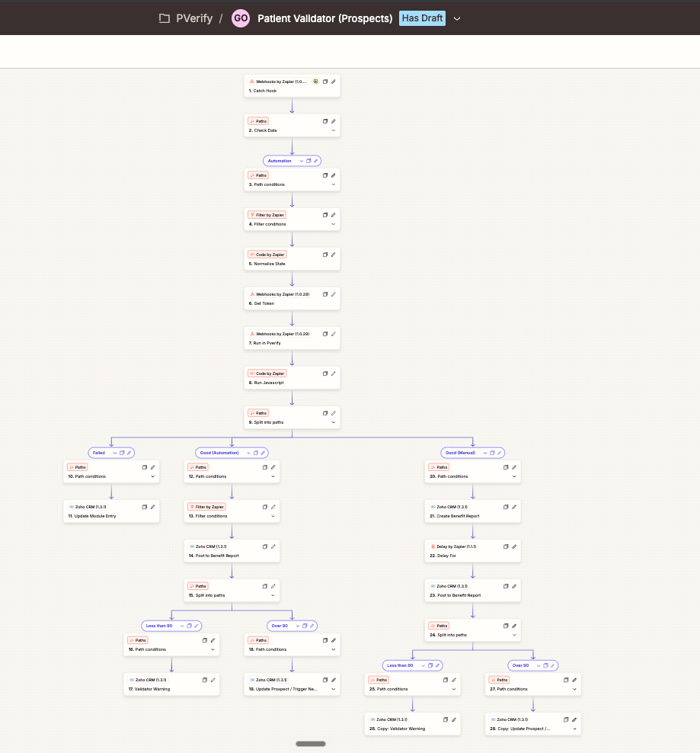This screenshot has height=753, width=700.
Task: Expand step 19 Update Prospect chevron
Action: (333, 689)
